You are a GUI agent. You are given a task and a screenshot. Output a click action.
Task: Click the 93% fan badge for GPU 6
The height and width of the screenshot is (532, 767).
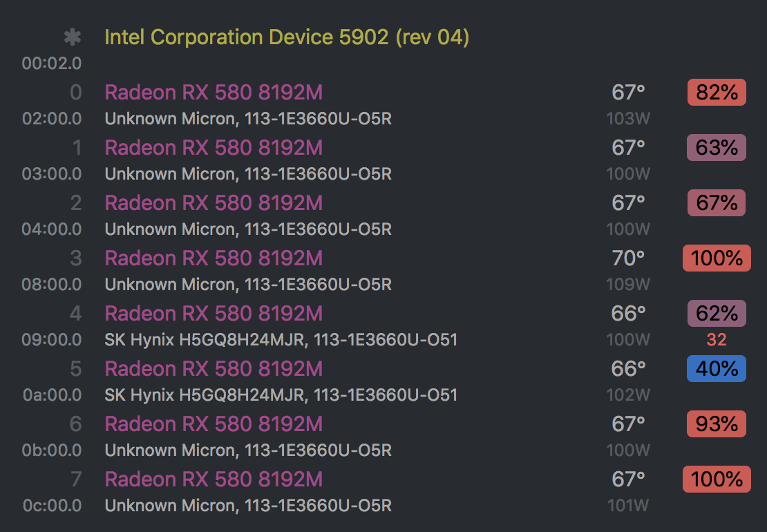point(717,424)
